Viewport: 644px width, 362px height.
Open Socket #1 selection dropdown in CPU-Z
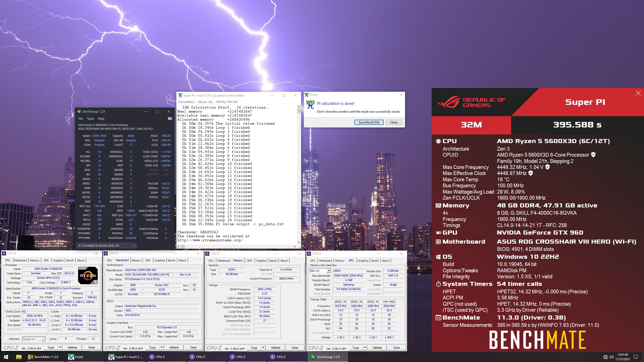pos(34,339)
